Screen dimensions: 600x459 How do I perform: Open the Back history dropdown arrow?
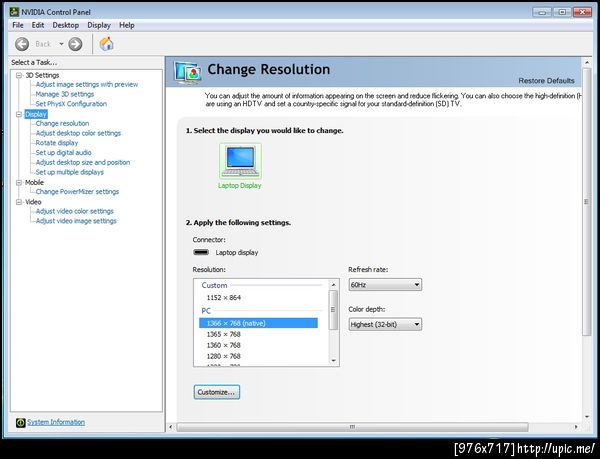61,44
